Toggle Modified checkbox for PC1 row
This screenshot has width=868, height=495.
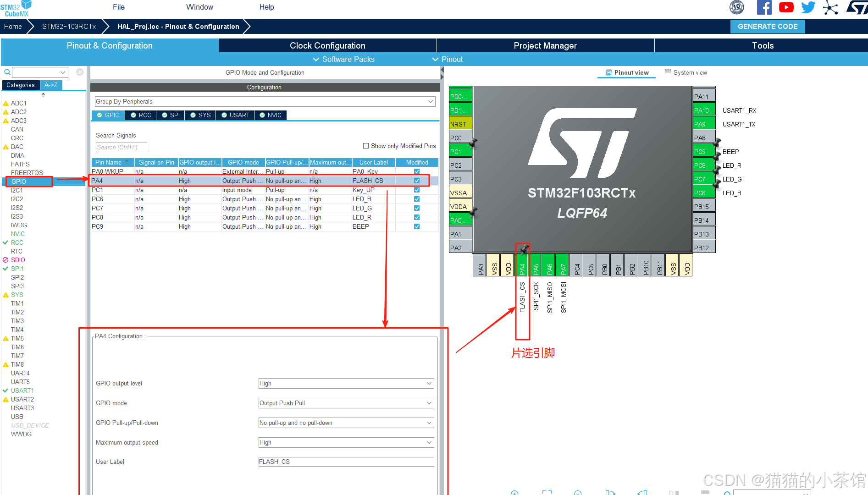pyautogui.click(x=417, y=190)
